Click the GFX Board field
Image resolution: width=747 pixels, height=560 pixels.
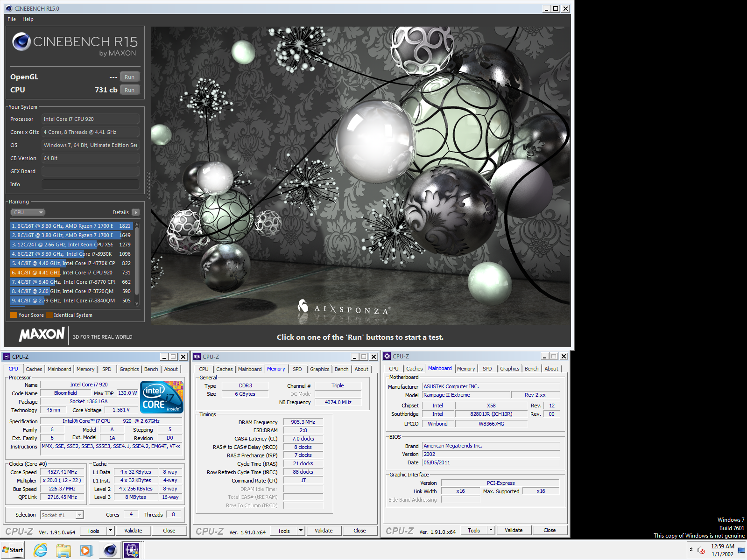91,171
